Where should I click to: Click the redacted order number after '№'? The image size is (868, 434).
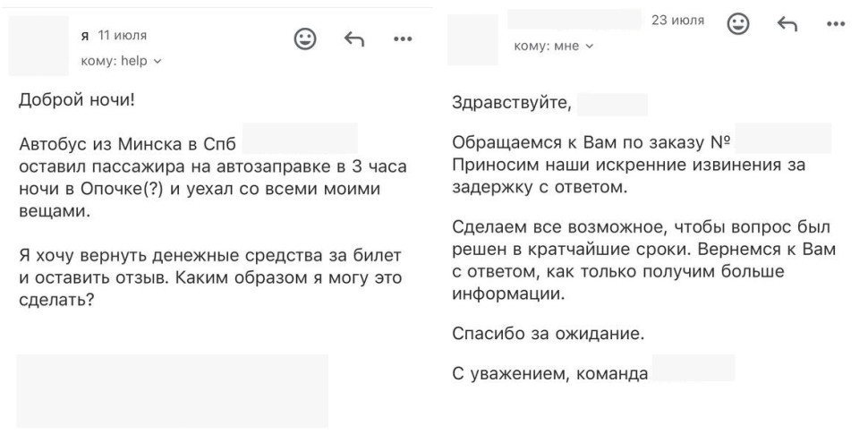tap(783, 139)
